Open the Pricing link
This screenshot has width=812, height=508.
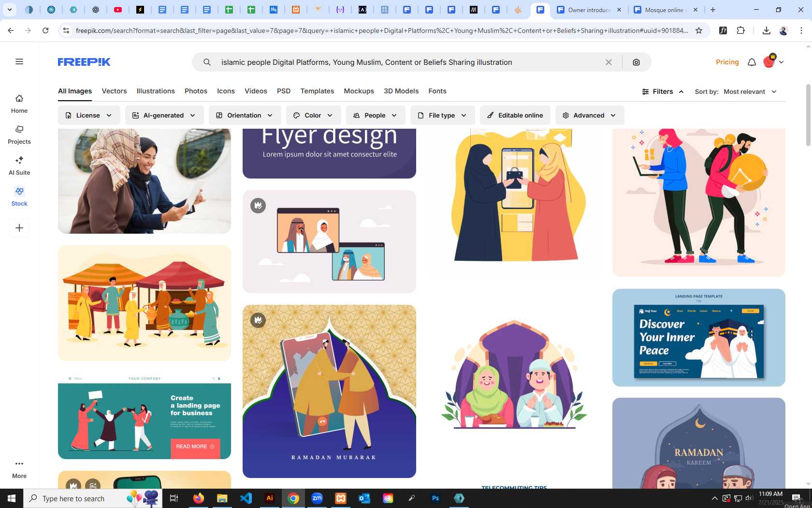tap(727, 62)
